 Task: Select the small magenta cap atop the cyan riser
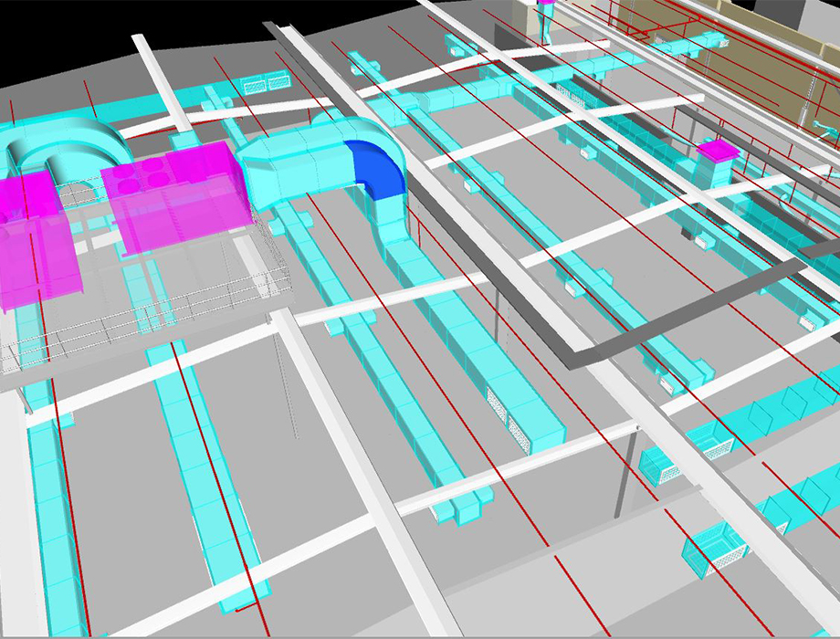pos(719,150)
